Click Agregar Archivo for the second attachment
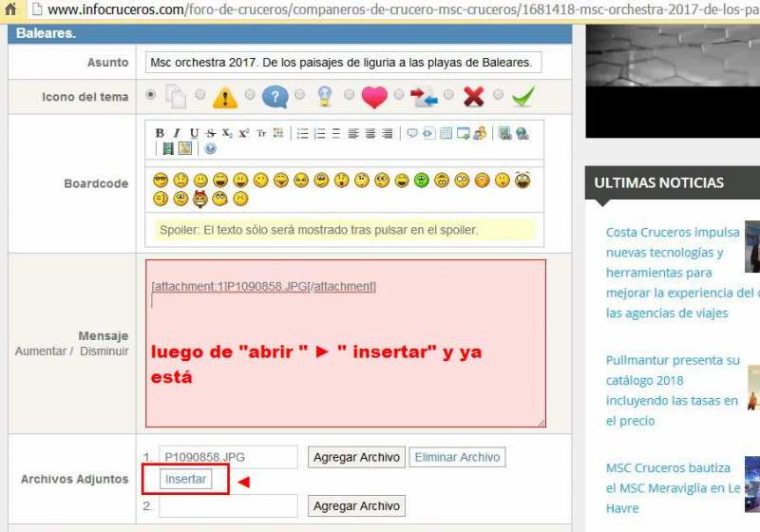760x532 pixels. [356, 505]
